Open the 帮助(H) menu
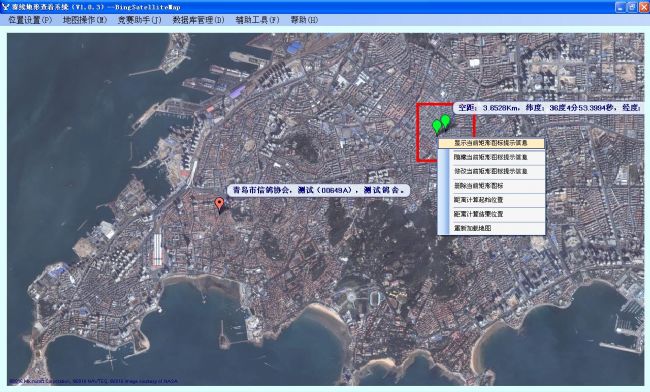Image resolution: width=650 pixels, height=392 pixels. (304, 20)
